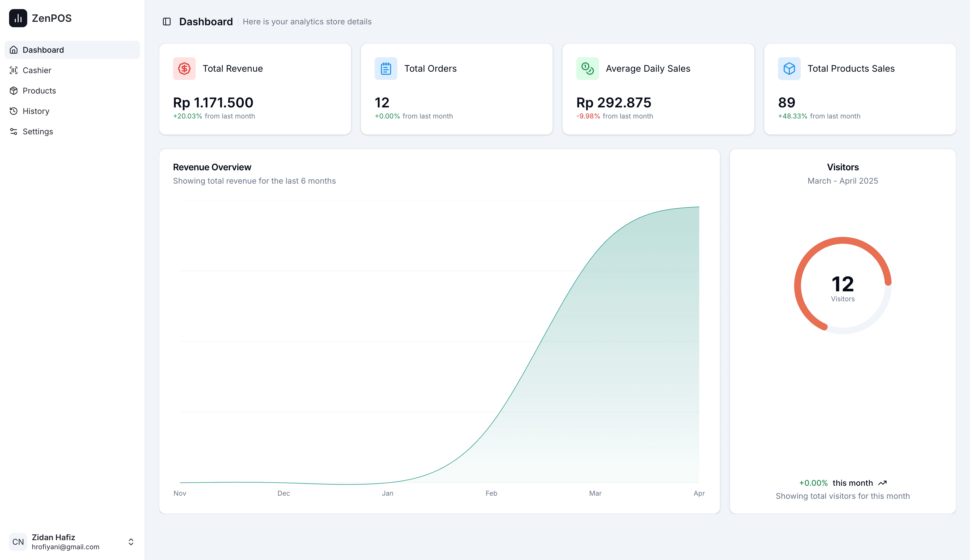
Task: Click the Total Products Sales box icon
Action: pos(789,69)
